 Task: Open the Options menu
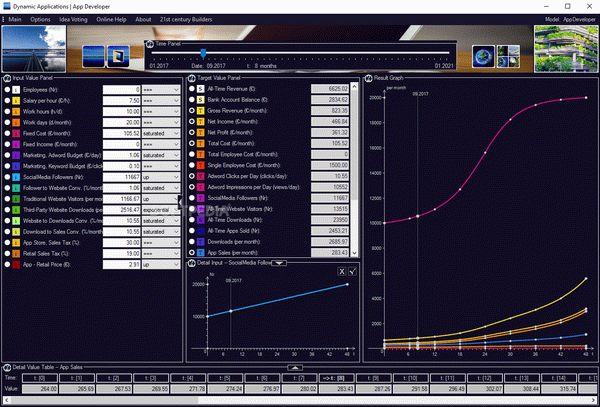40,20
